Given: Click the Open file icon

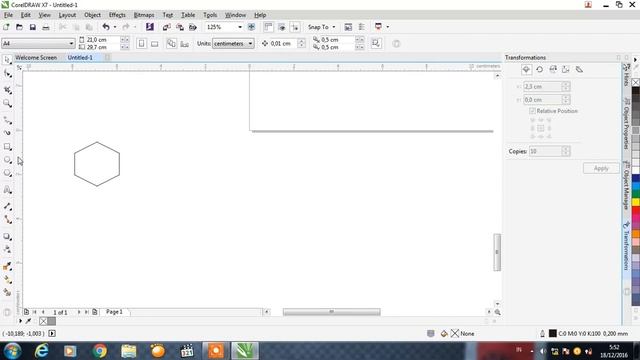Looking at the screenshot, I should pyautogui.click(x=19, y=27).
